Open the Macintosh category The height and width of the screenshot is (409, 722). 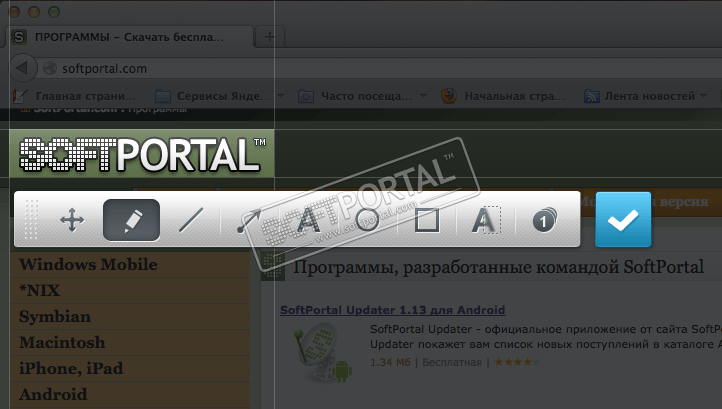130,342
